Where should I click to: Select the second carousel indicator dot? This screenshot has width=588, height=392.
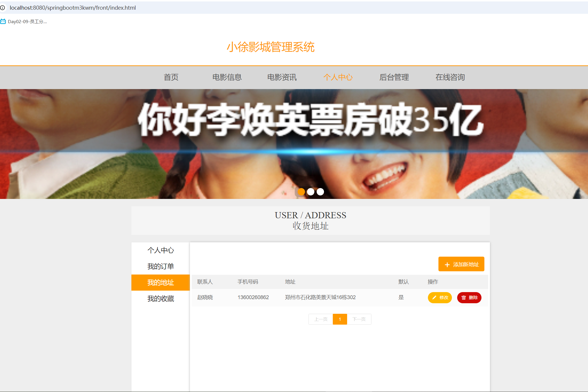(x=311, y=192)
